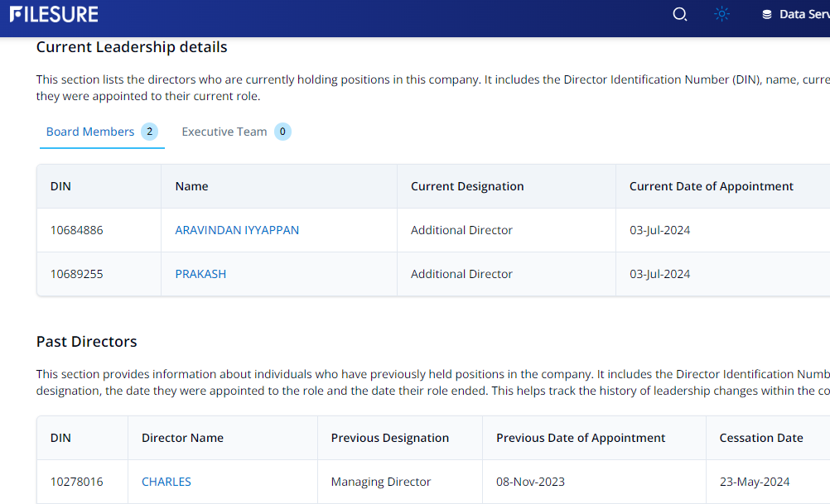This screenshot has width=830, height=504.
Task: Click the Name column header in Board Members table
Action: coord(191,186)
